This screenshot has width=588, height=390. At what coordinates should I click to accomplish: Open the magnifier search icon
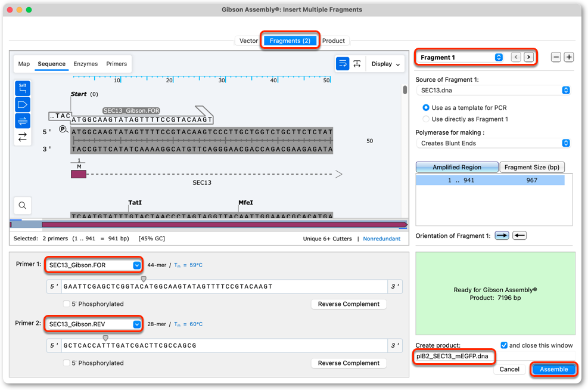click(23, 205)
